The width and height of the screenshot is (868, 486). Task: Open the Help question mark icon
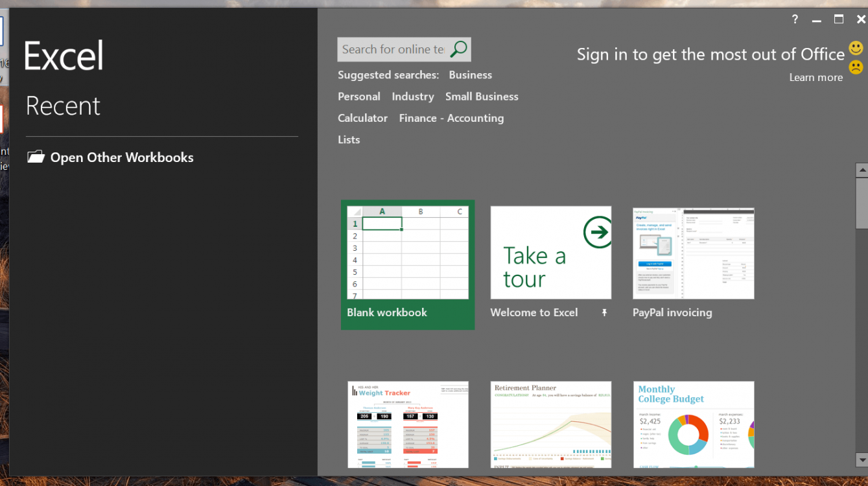795,19
